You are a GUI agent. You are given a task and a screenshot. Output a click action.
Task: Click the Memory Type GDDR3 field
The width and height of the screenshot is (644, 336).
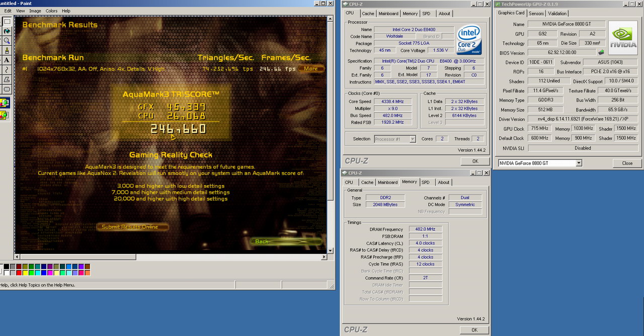point(545,100)
